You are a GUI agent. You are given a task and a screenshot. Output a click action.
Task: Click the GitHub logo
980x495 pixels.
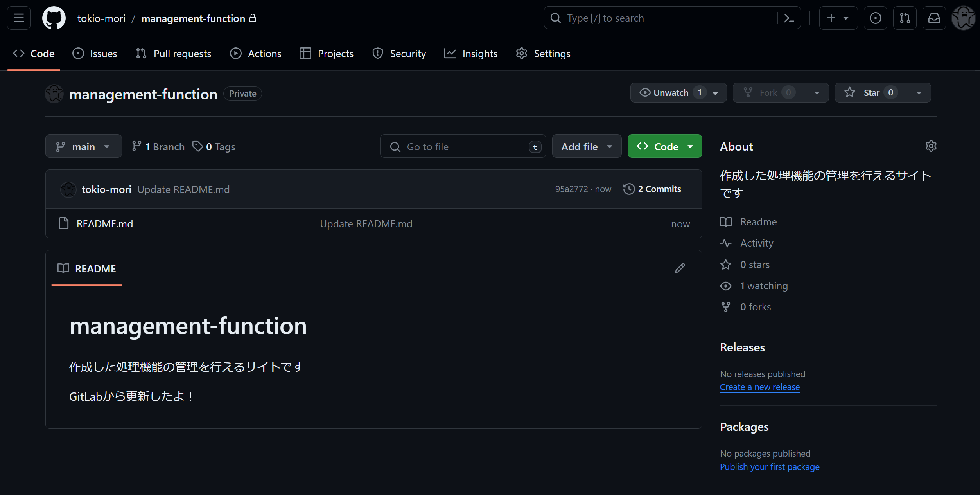coord(54,18)
